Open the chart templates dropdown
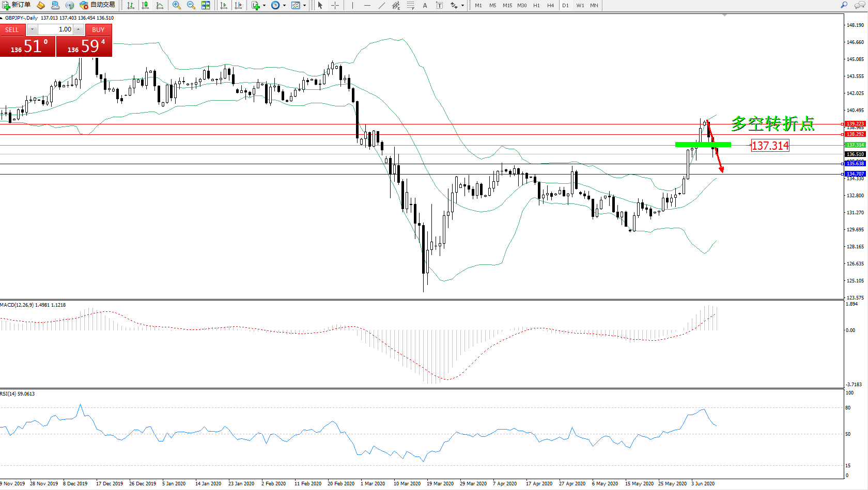The height and width of the screenshot is (490, 868). [x=304, y=6]
